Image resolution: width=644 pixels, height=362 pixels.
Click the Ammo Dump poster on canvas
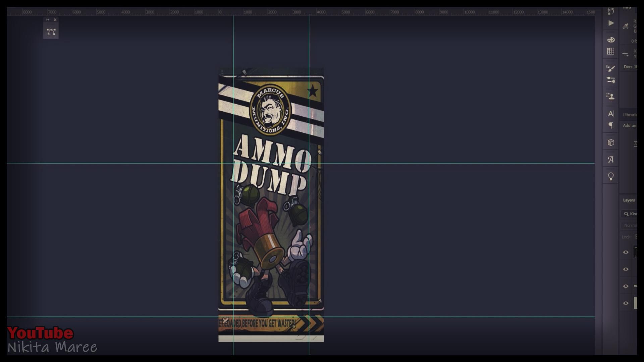(271, 205)
